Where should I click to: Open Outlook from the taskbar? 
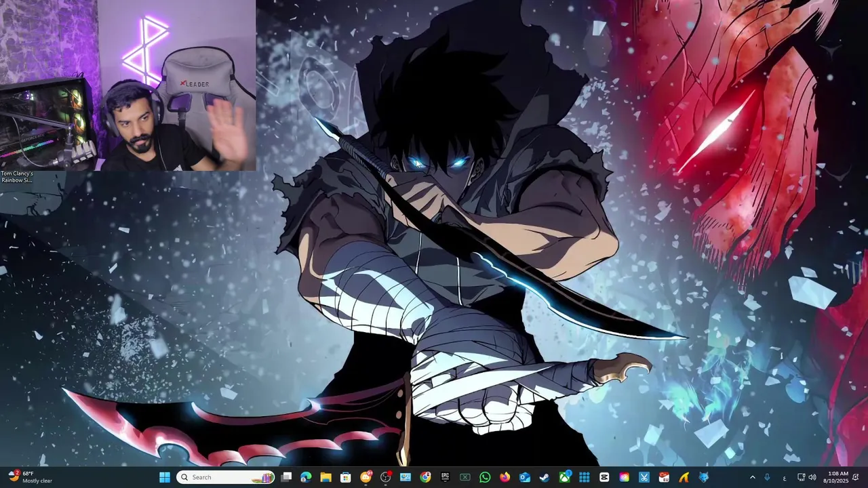pyautogui.click(x=524, y=477)
